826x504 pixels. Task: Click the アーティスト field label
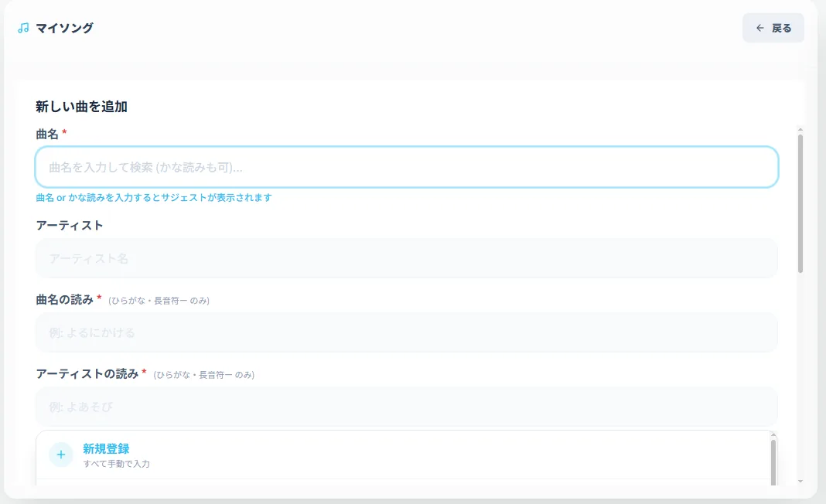(x=70, y=226)
